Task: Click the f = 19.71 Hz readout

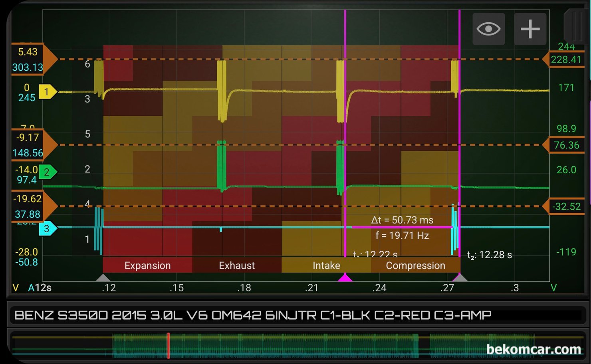Action: tap(402, 235)
